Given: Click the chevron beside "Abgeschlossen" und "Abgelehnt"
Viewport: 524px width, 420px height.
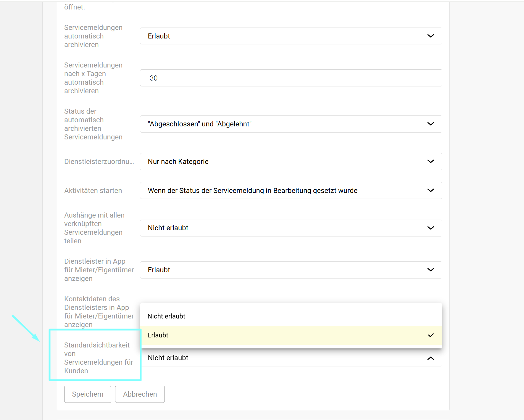Looking at the screenshot, I should pyautogui.click(x=431, y=124).
